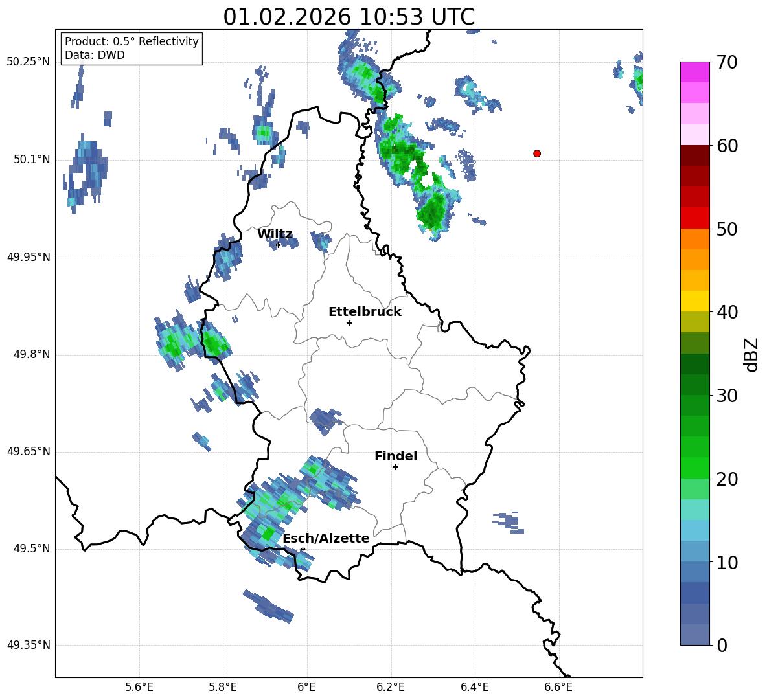The image size is (767, 700).
Task: Click the 49.5°N latitude label
Action: pos(32,548)
